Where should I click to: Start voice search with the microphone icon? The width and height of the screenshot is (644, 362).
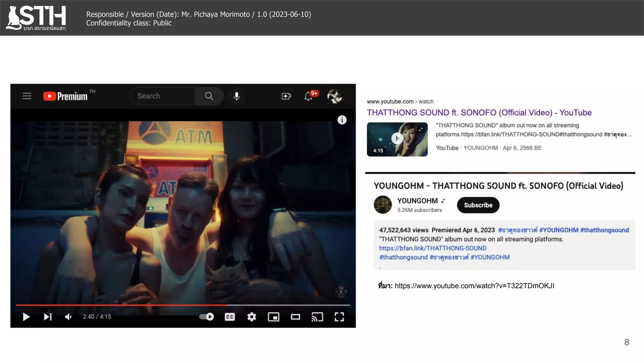(x=236, y=96)
